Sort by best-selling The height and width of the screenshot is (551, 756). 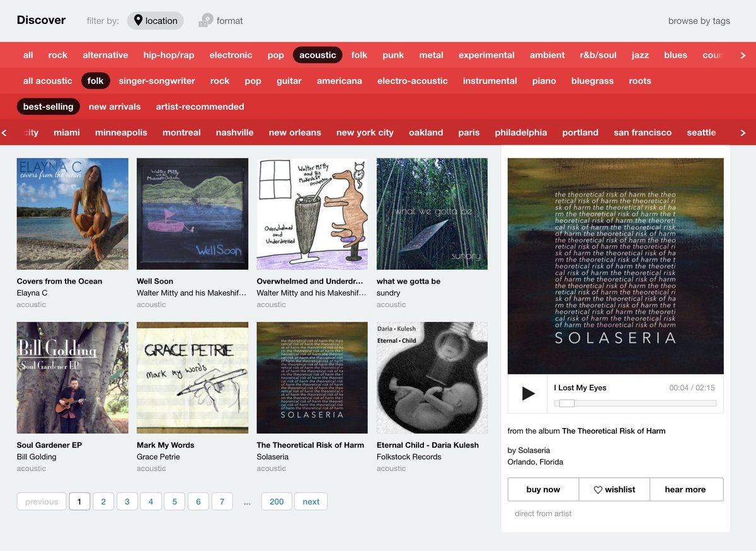(x=49, y=107)
